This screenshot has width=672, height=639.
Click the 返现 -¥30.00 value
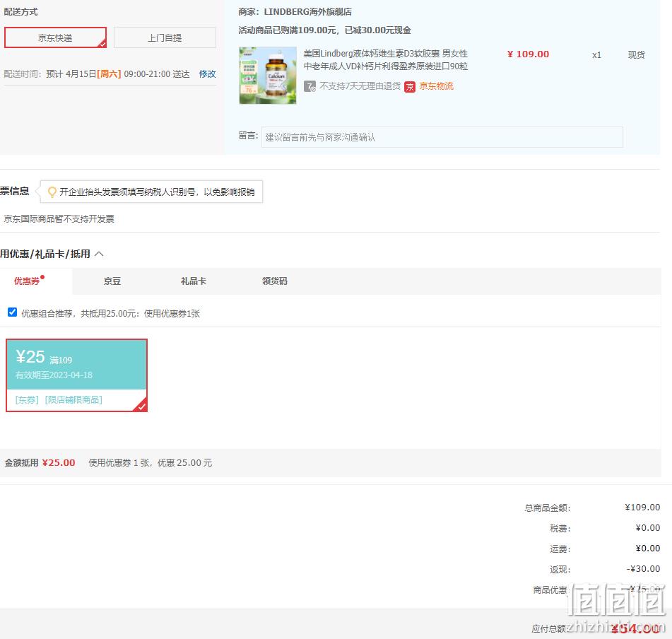(x=643, y=569)
